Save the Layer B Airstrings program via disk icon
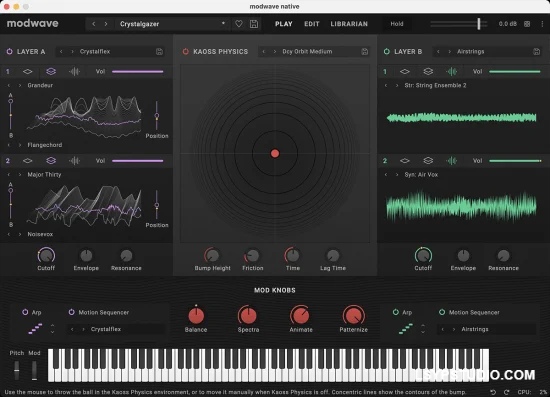The image size is (550, 397). (x=536, y=52)
